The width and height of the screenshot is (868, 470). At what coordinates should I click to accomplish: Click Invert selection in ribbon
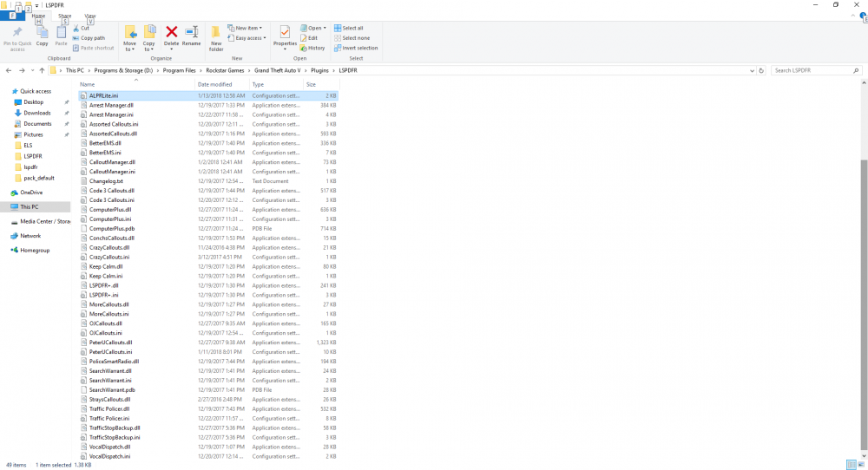(x=356, y=48)
